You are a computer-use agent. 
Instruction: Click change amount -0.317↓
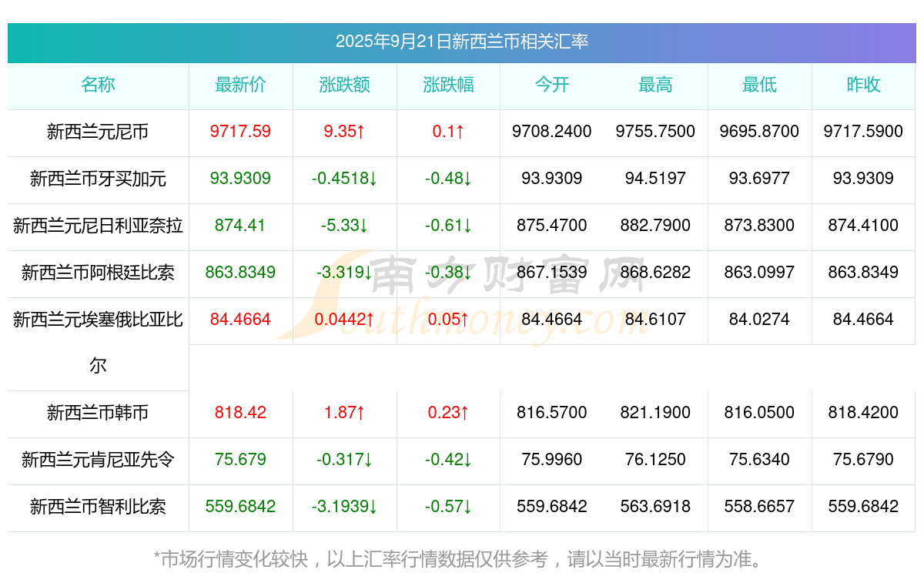point(344,460)
